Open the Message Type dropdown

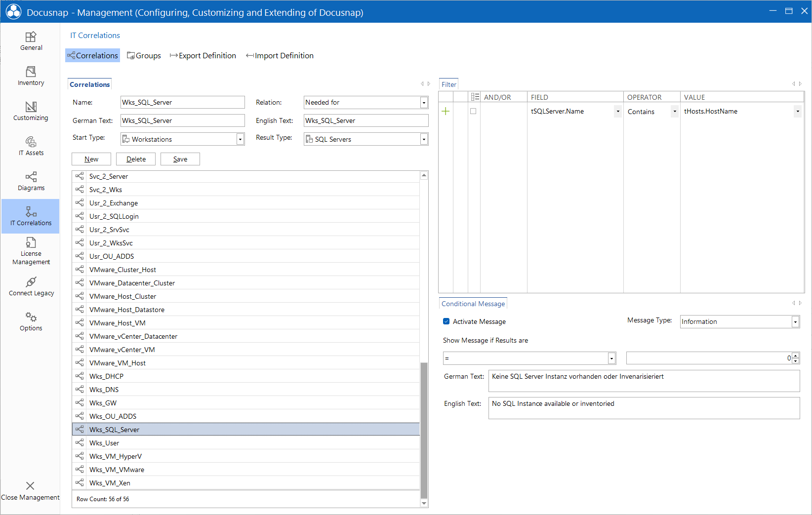pyautogui.click(x=795, y=322)
